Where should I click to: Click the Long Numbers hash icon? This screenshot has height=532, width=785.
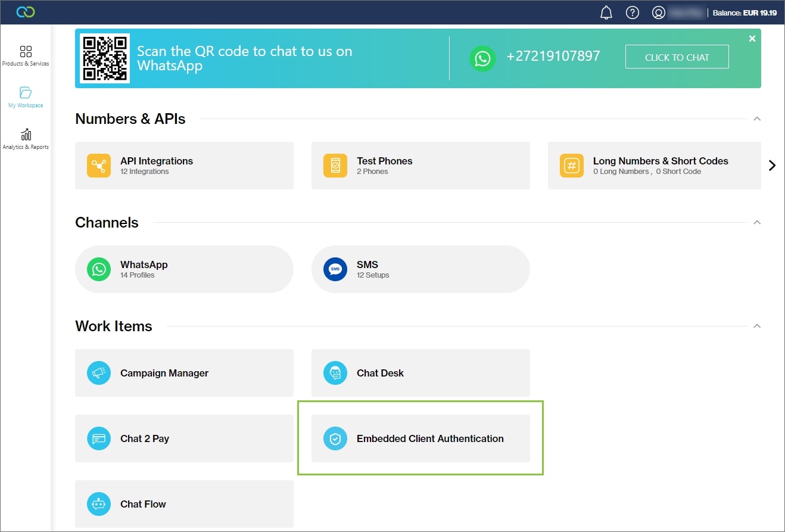(572, 166)
